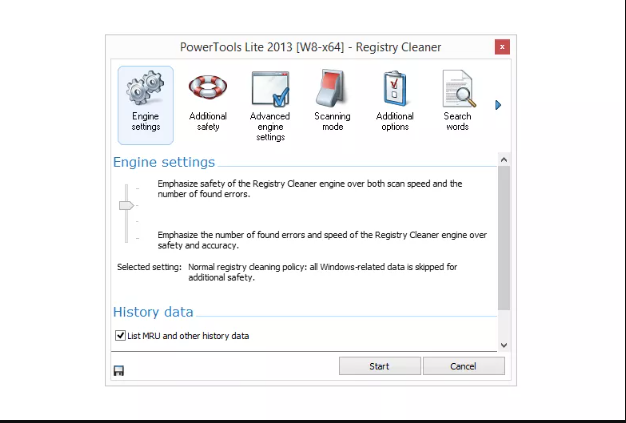Toggle List MRU and other history data
The height and width of the screenshot is (423, 626).
(x=120, y=336)
